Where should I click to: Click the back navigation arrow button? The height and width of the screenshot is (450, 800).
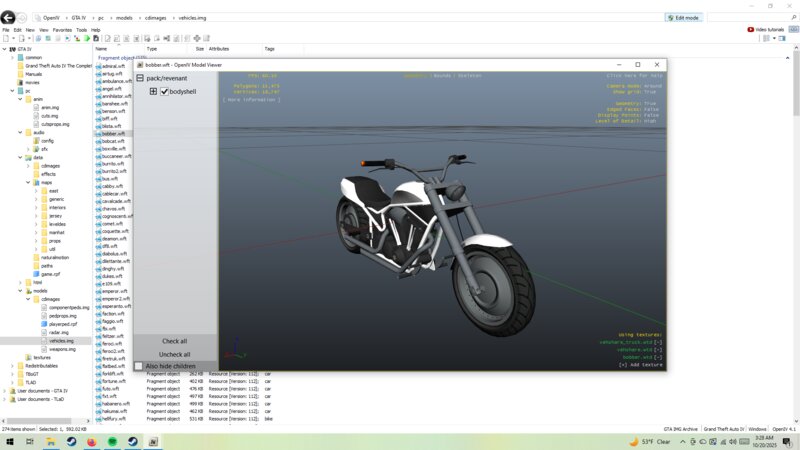[9, 17]
